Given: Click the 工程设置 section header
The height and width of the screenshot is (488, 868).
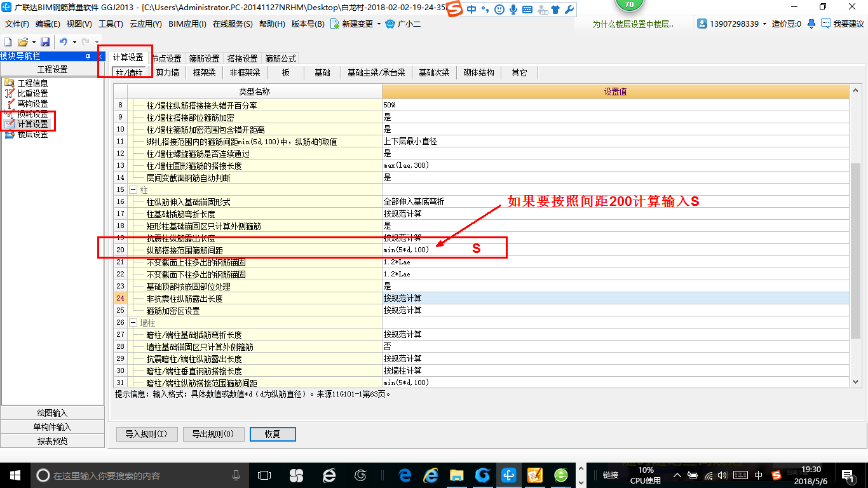Looking at the screenshot, I should 52,69.
